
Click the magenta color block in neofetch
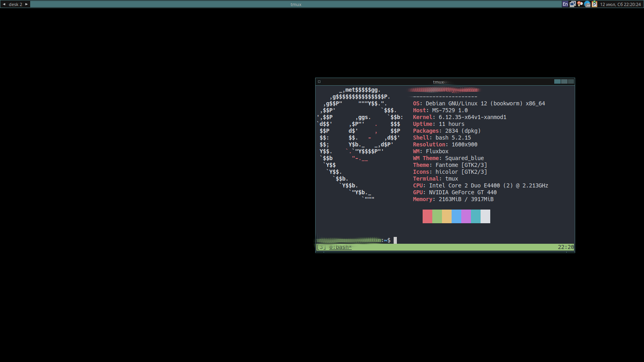click(466, 216)
